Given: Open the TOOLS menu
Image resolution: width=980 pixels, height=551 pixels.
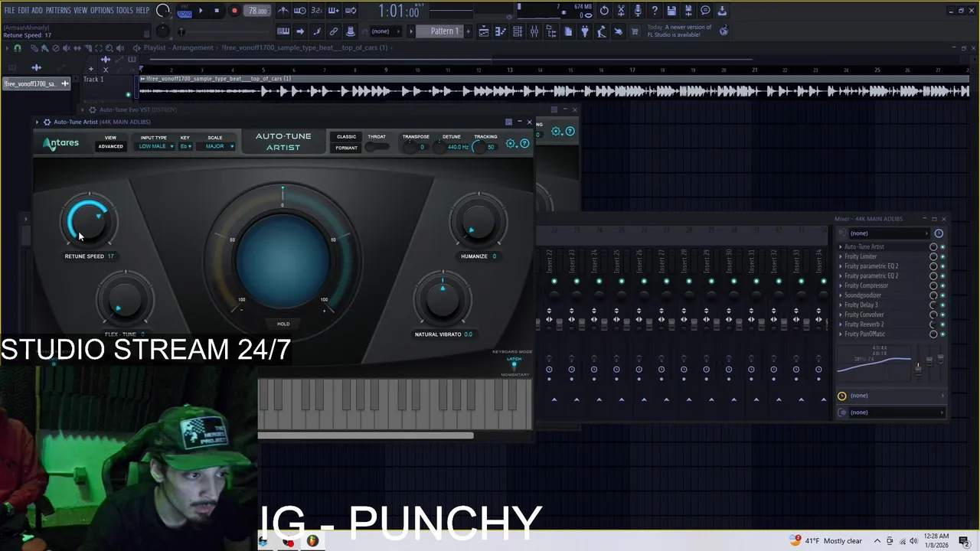Looking at the screenshot, I should (x=124, y=11).
